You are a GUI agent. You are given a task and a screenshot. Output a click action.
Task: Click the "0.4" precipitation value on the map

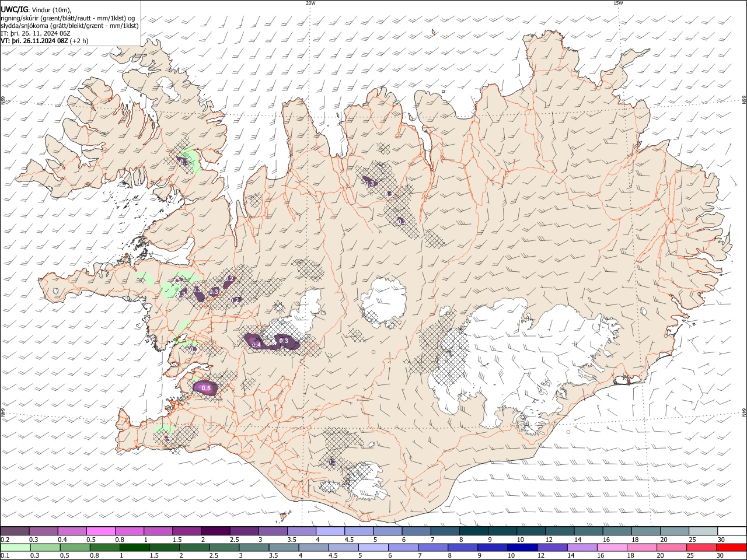256,345
